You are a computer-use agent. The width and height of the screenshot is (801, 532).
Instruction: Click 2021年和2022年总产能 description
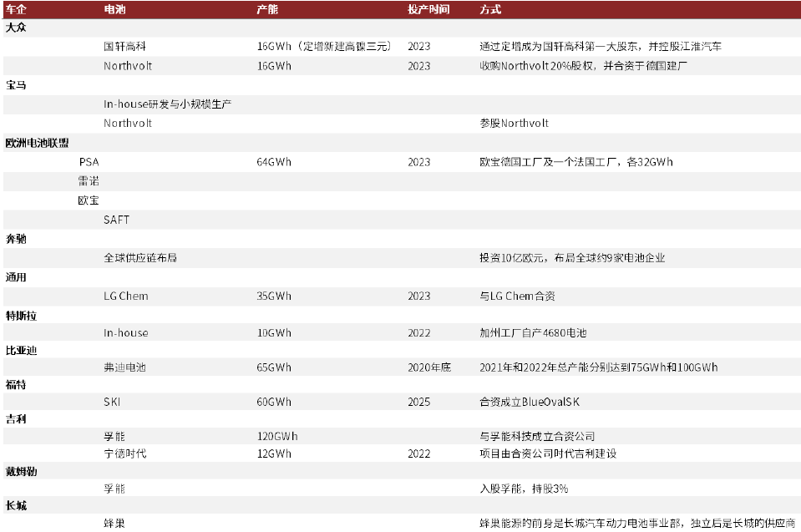(598, 367)
